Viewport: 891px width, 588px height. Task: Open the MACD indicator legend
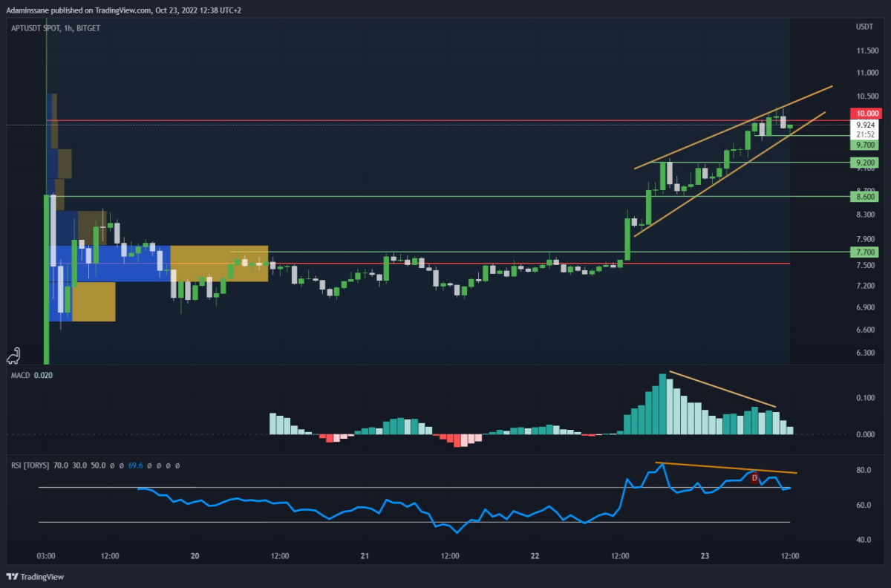click(x=28, y=375)
